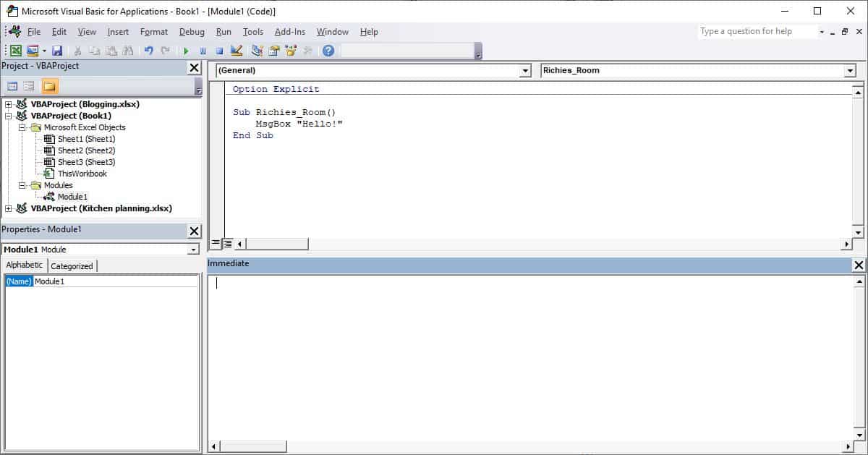Run the macro with the green play icon
This screenshot has width=868, height=455.
tap(186, 51)
